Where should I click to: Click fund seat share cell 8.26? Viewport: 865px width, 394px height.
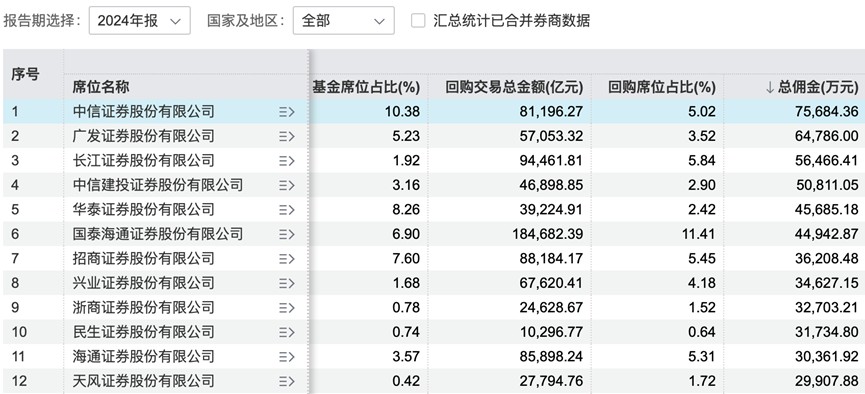point(407,210)
